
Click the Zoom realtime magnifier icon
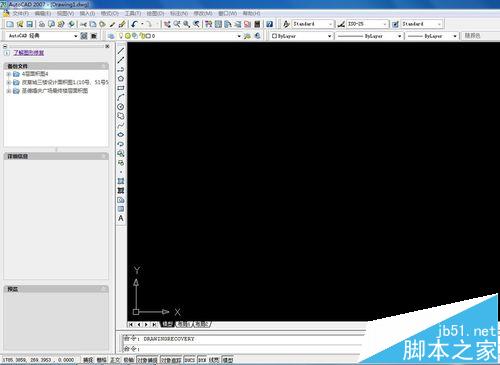point(177,24)
